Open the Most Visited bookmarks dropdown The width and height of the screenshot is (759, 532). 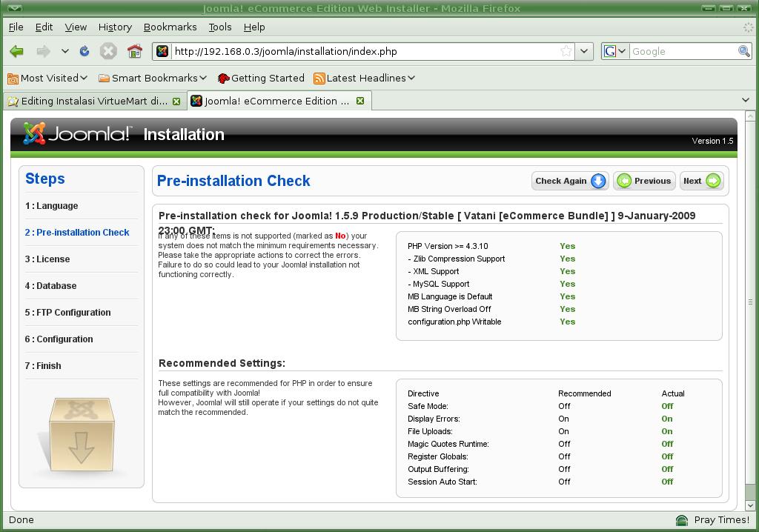47,78
